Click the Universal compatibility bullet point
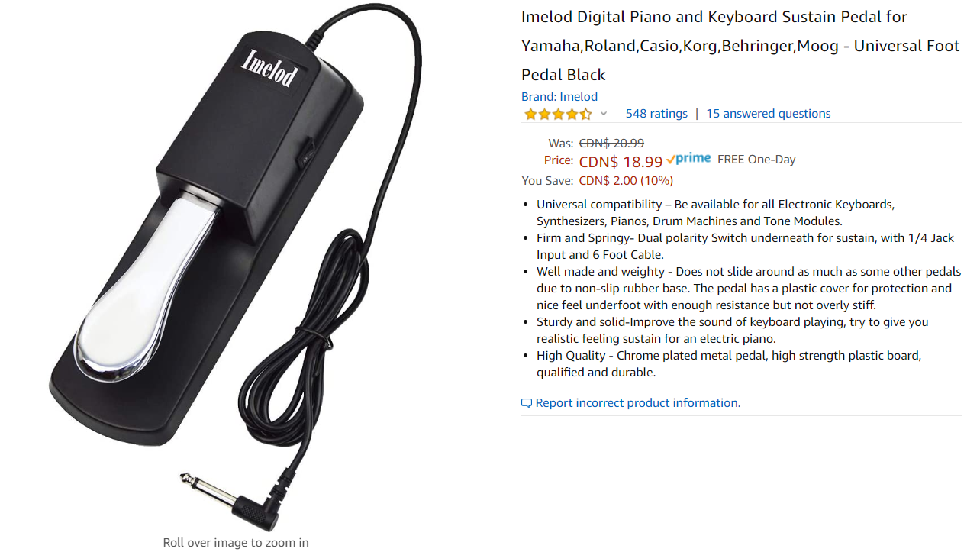 (x=715, y=213)
